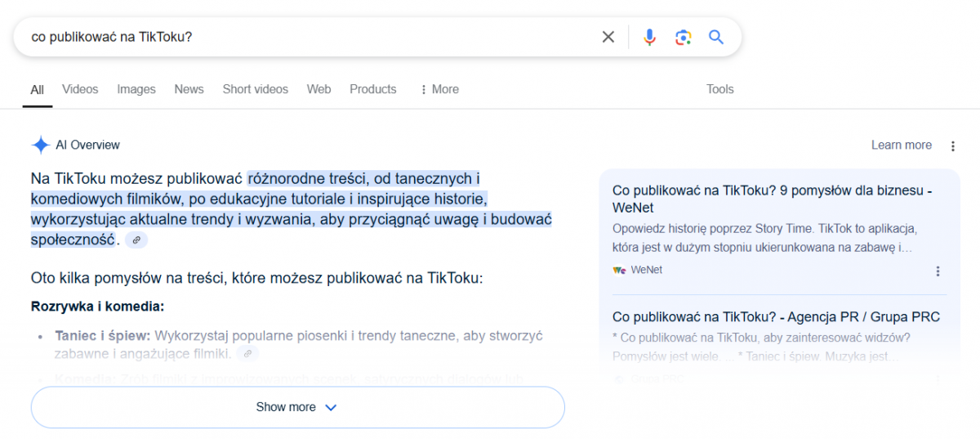
Task: Submit search with magnifying glass icon
Action: 716,37
